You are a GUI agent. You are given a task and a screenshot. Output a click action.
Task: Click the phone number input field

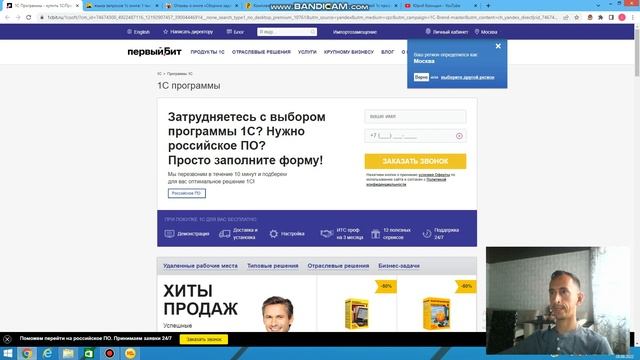(415, 136)
